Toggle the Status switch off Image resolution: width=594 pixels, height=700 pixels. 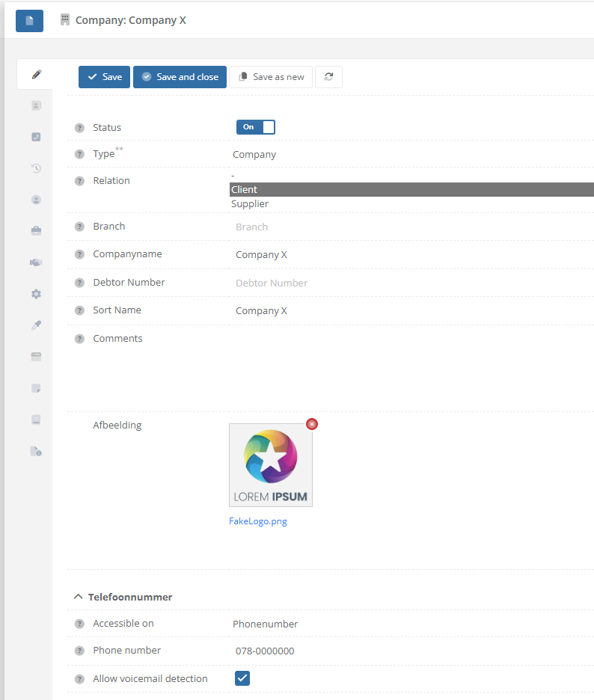coord(256,127)
